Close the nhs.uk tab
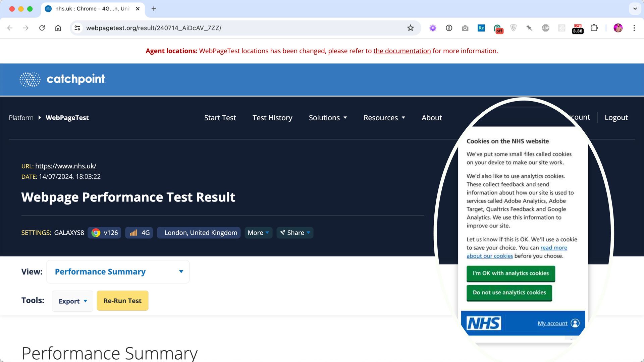This screenshot has height=362, width=644. coord(138,9)
